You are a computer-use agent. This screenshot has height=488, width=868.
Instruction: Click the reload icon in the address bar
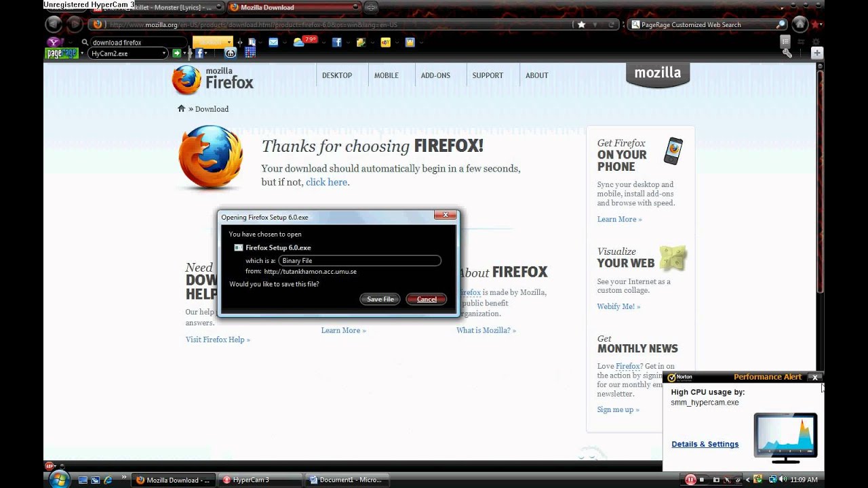(611, 24)
